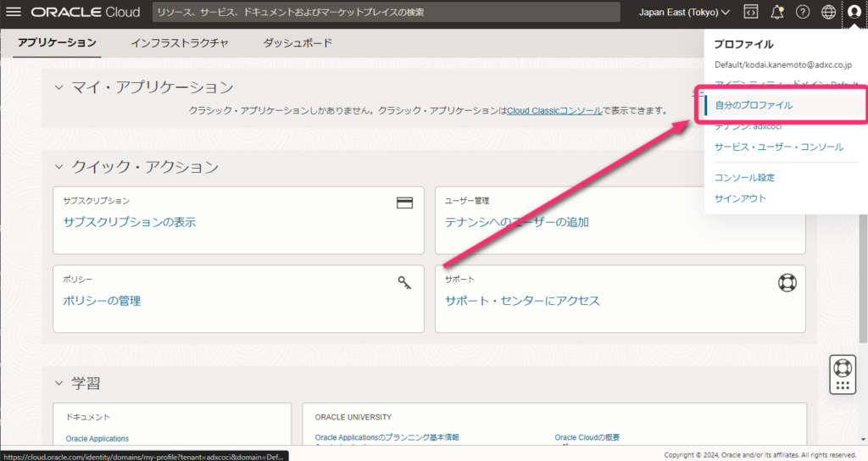The image size is (868, 461).
Task: Select 自分のプロファイル from profile menu
Action: pyautogui.click(x=754, y=105)
